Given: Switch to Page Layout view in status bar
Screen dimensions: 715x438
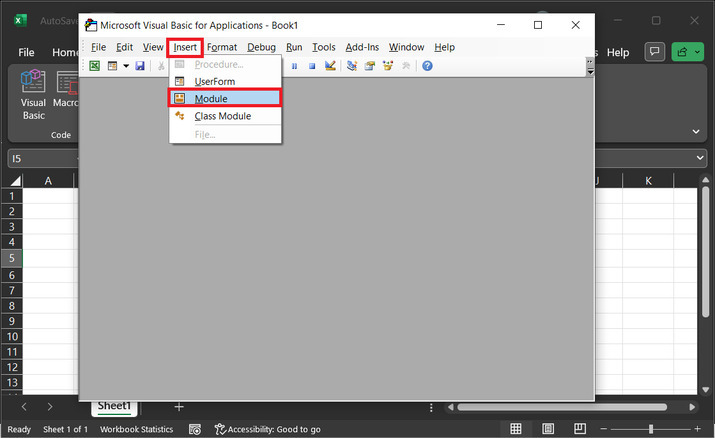Looking at the screenshot, I should click(546, 429).
